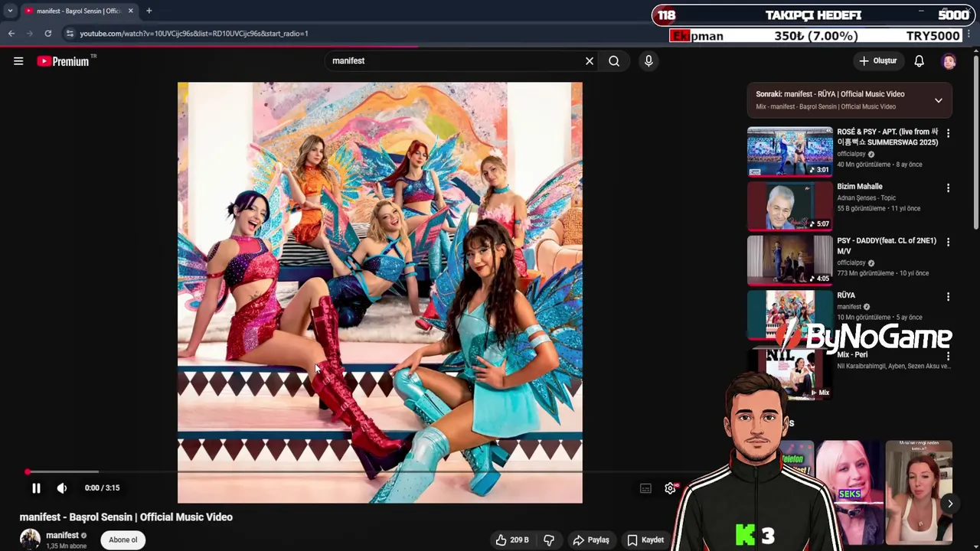Open options for RÜYA video
This screenshot has height=551, width=980.
tap(948, 296)
